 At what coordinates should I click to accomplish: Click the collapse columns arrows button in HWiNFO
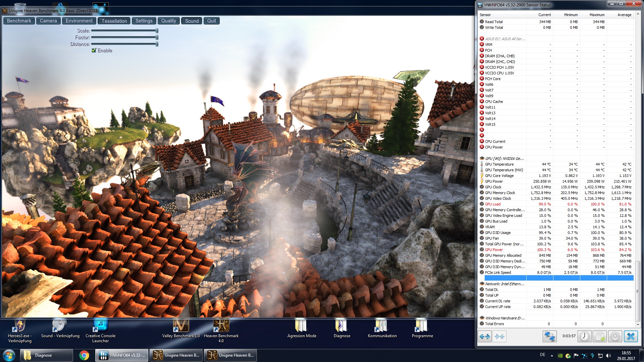(x=499, y=336)
